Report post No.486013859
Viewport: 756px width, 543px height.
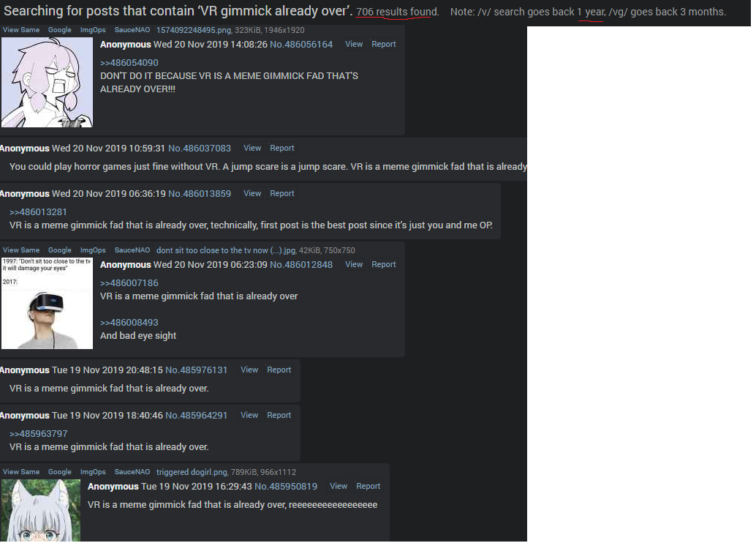[x=282, y=193]
